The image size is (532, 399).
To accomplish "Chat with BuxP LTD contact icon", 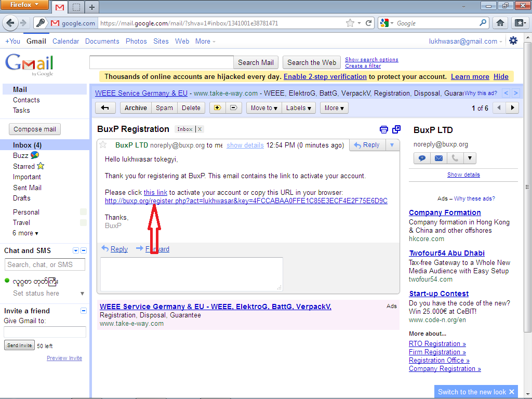I will 422,158.
